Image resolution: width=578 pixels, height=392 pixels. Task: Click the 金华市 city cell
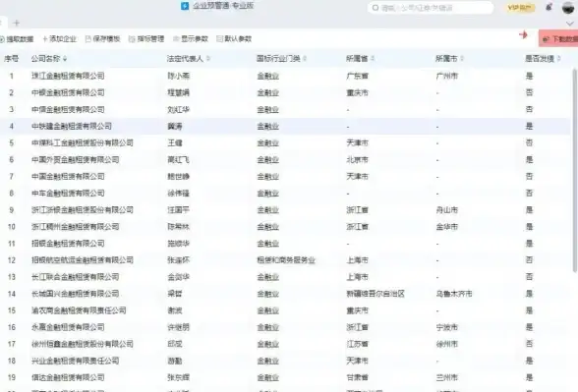(x=446, y=227)
